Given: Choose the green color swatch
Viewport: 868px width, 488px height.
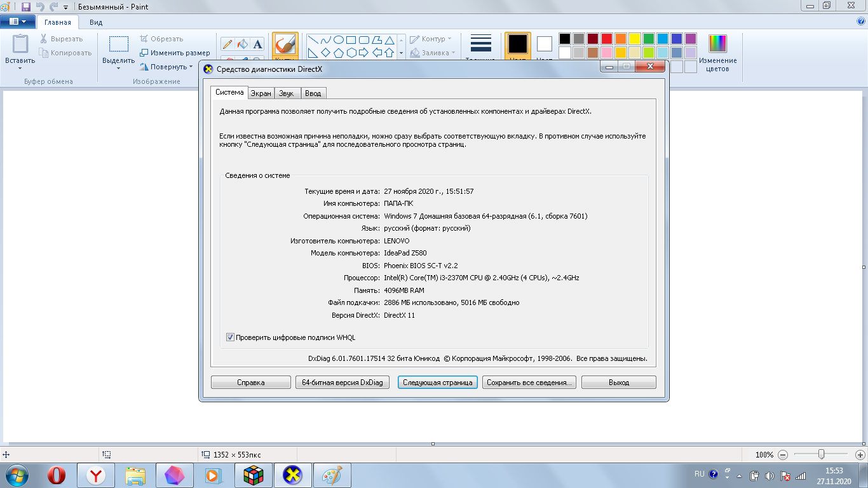Looking at the screenshot, I should tap(649, 39).
